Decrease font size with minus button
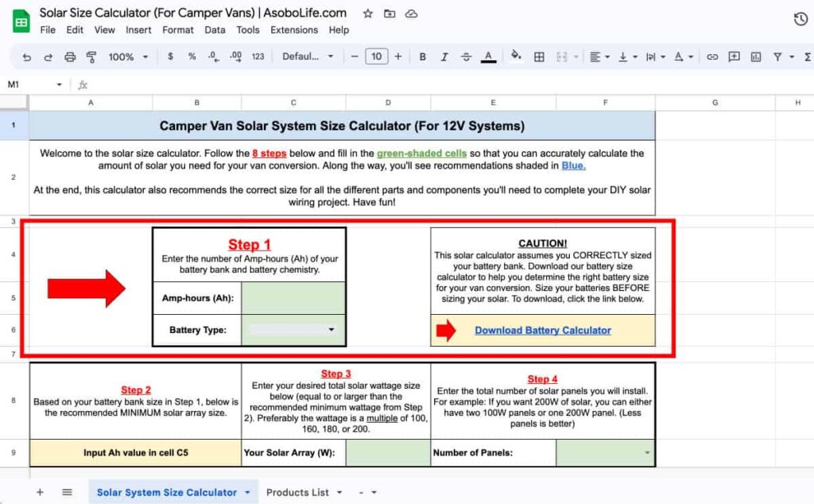Screen dimensions: 814x504 [x=355, y=56]
